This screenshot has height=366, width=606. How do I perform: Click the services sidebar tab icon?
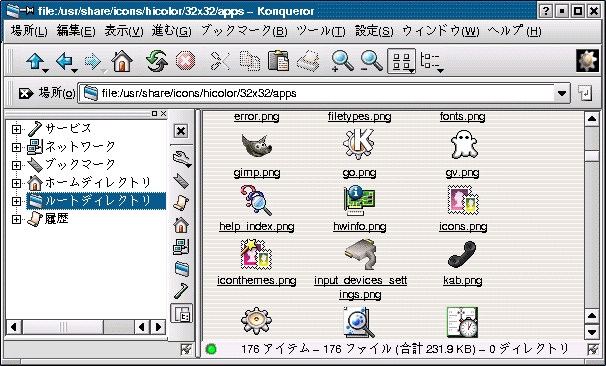tap(181, 291)
